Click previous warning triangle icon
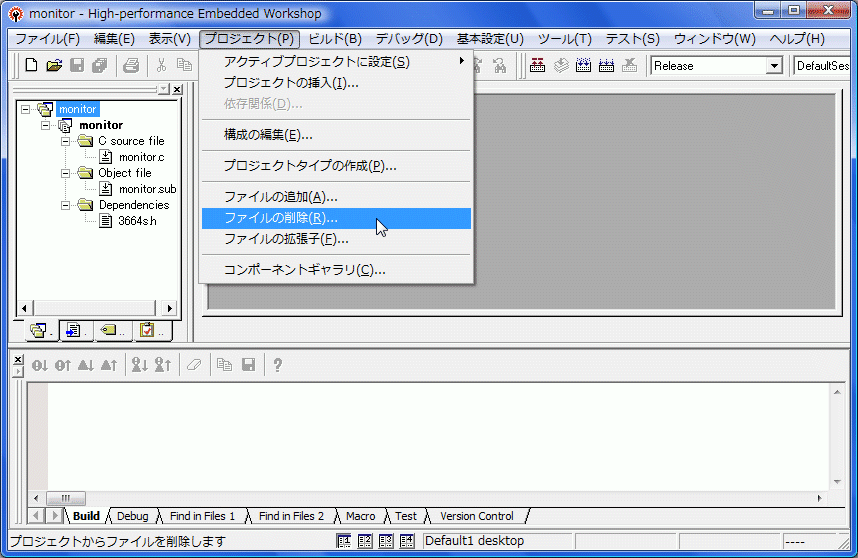Viewport: 858px width, 558px height. [x=109, y=365]
